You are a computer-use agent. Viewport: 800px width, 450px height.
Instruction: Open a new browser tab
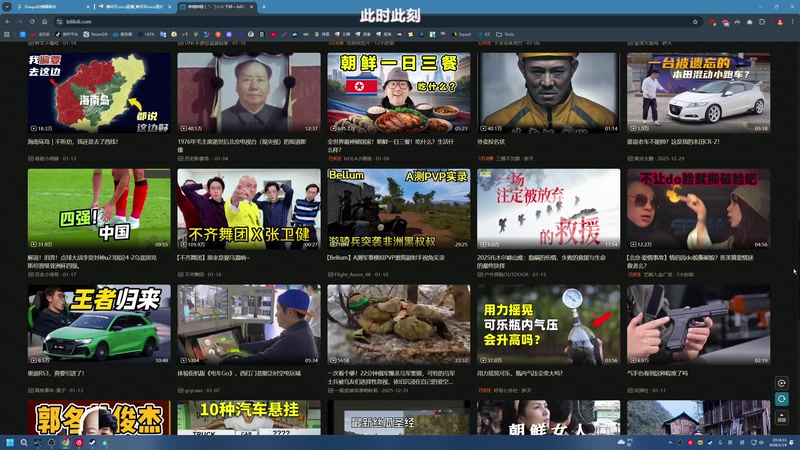(x=264, y=7)
